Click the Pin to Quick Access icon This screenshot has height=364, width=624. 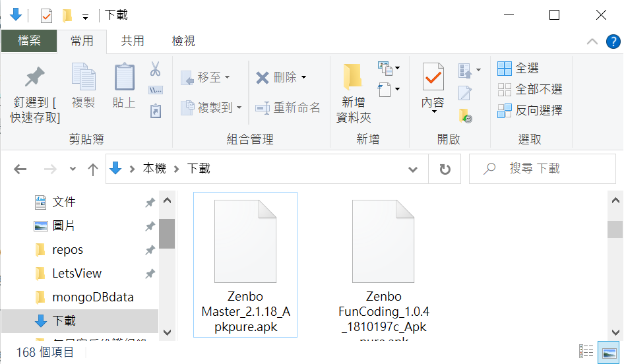pos(34,76)
